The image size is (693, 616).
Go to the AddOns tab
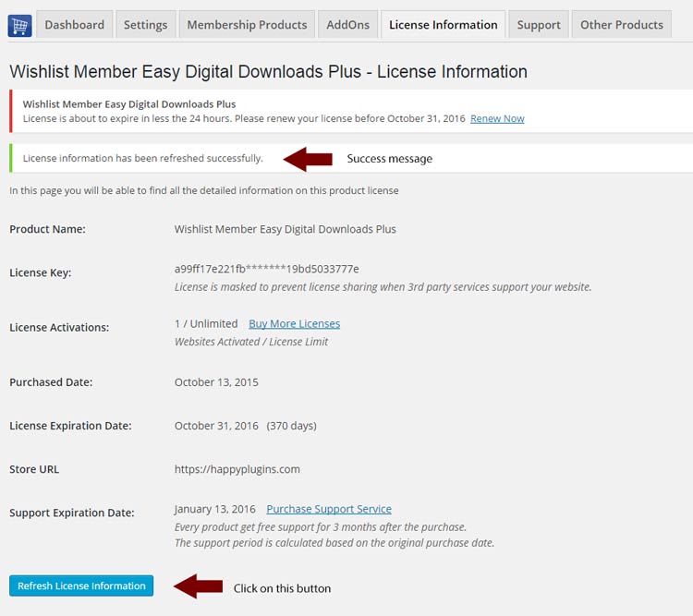(x=347, y=25)
